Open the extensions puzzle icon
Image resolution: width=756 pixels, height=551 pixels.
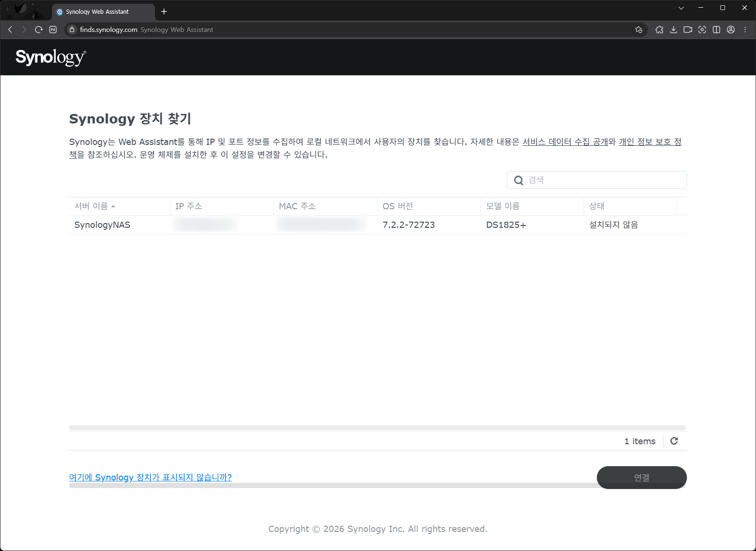[659, 30]
